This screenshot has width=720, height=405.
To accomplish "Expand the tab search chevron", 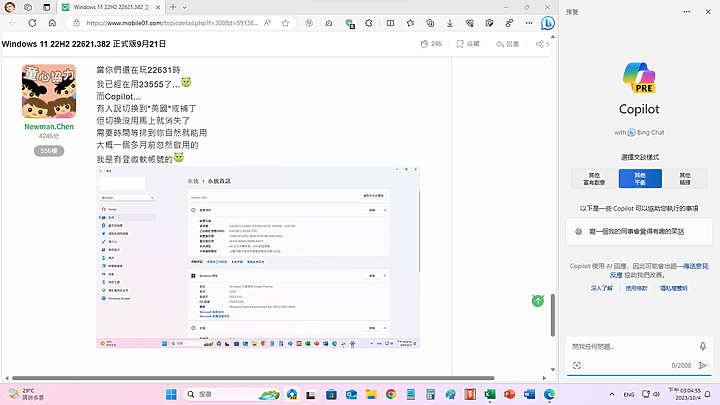I will [x=185, y=7].
